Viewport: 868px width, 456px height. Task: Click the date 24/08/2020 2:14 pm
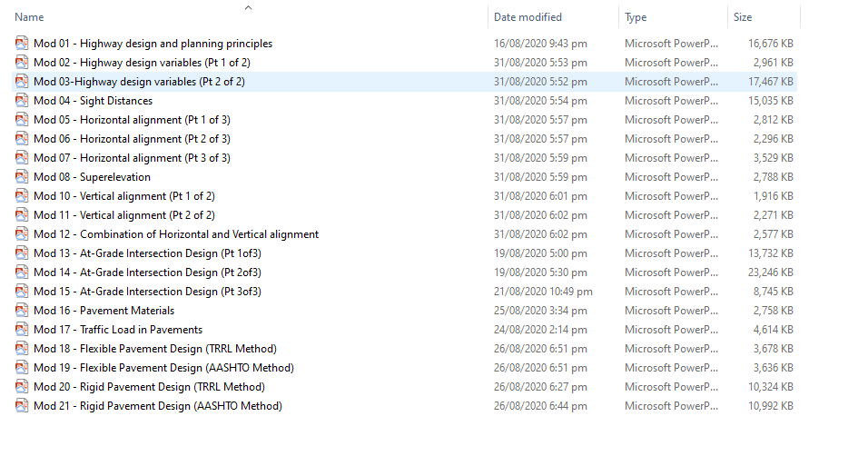click(540, 330)
